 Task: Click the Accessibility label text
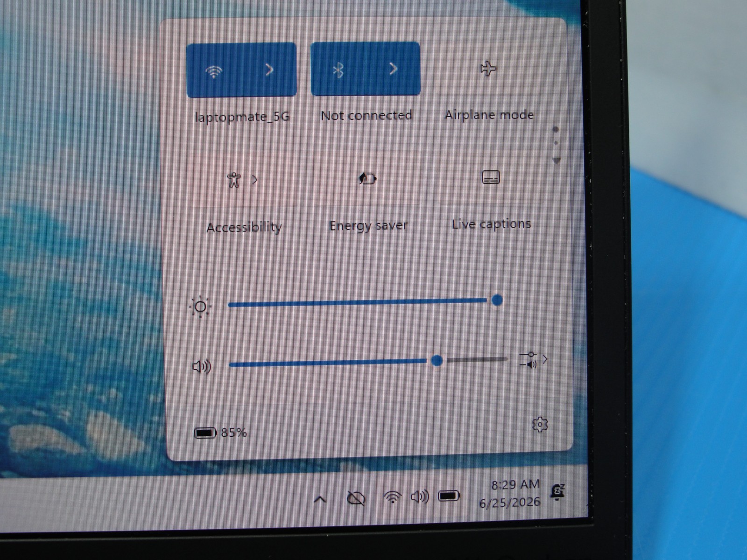[x=244, y=227]
